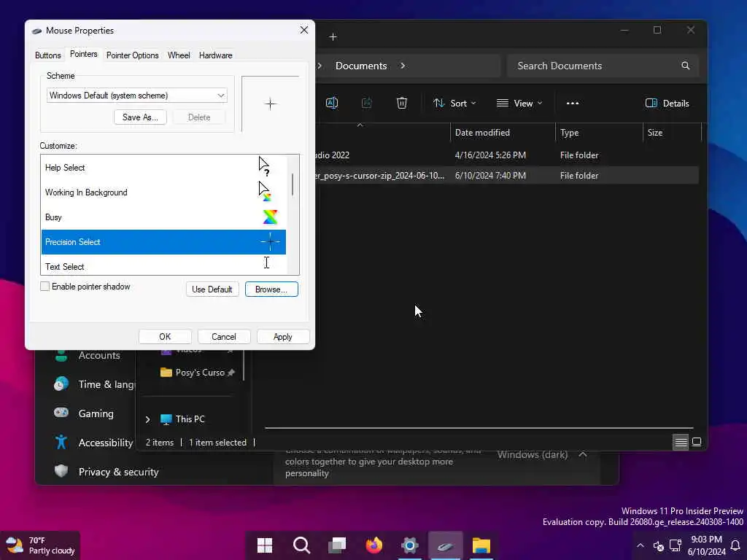
Task: Click the Search Documents field
Action: point(603,66)
